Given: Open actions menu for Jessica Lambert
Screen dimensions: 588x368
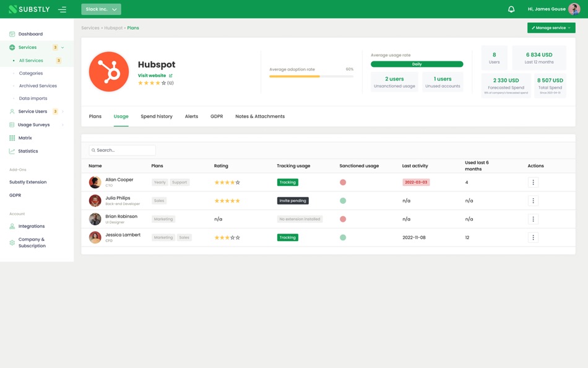Looking at the screenshot, I should click(533, 237).
